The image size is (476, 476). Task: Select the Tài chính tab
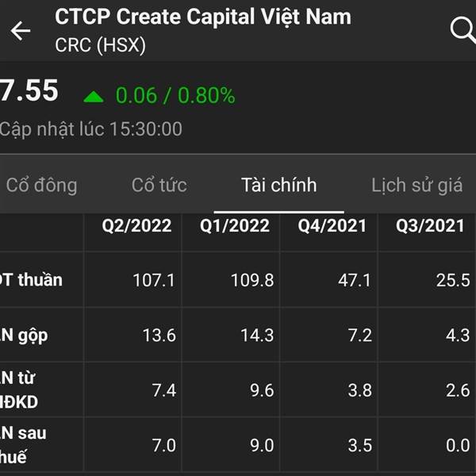click(278, 186)
